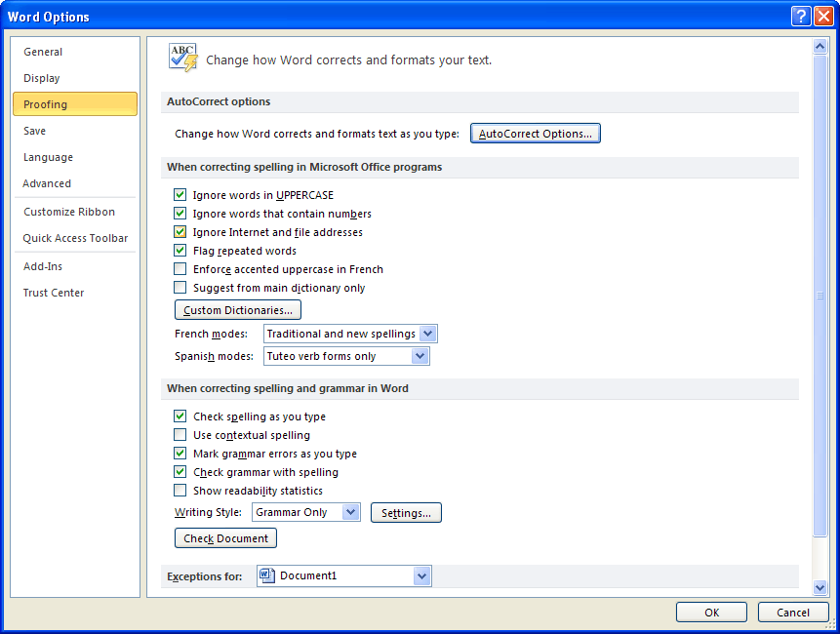
Task: Select the General category
Action: (x=75, y=52)
